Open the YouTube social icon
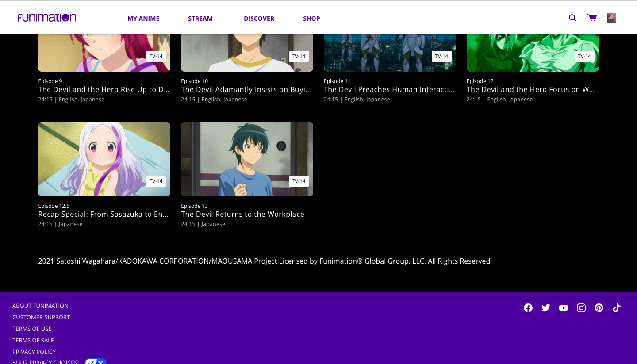Viewport: 637px width, 364px height. [x=564, y=308]
